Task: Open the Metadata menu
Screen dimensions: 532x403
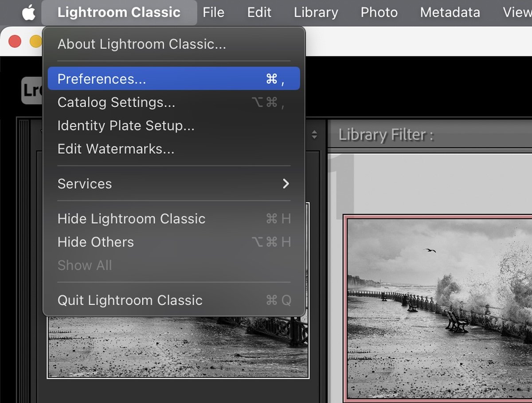Action: pyautogui.click(x=450, y=12)
